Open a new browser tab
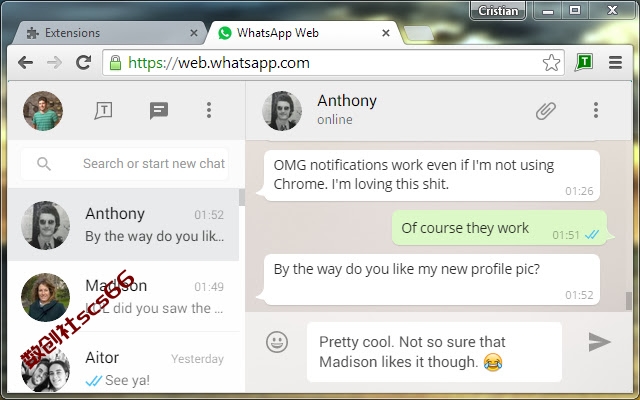This screenshot has width=640, height=400. (x=418, y=33)
